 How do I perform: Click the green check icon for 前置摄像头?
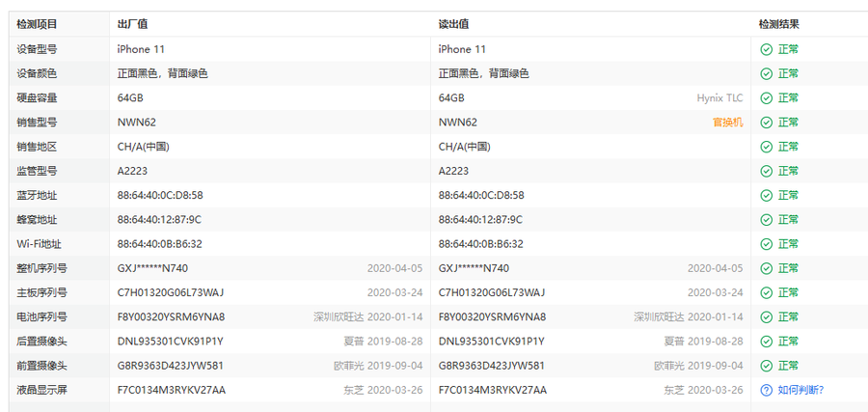pyautogui.click(x=766, y=366)
